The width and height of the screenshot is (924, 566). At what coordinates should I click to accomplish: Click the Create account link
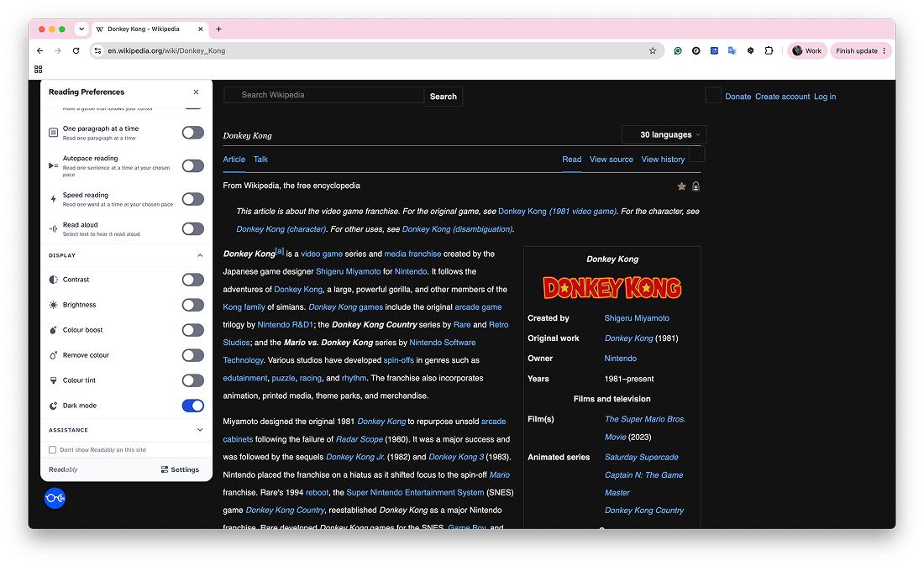coord(783,97)
